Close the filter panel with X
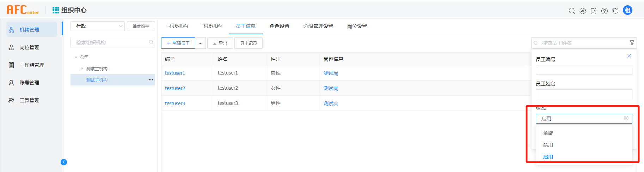This screenshot has width=644, height=172. 629,56
